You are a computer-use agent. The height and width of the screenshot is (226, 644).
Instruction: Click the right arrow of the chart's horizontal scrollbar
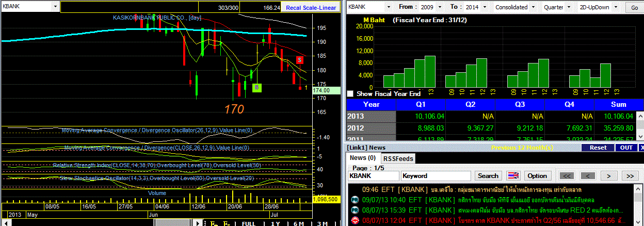[198, 223]
